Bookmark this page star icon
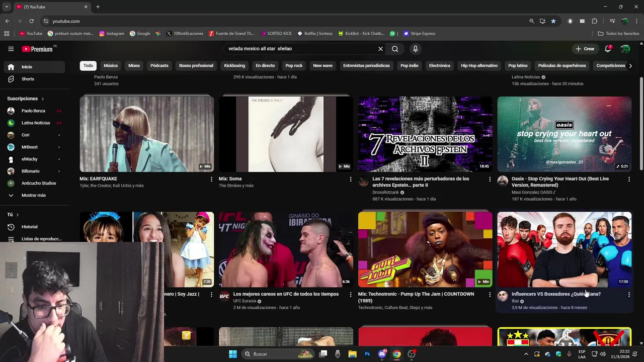The height and width of the screenshot is (362, 644). tap(553, 21)
